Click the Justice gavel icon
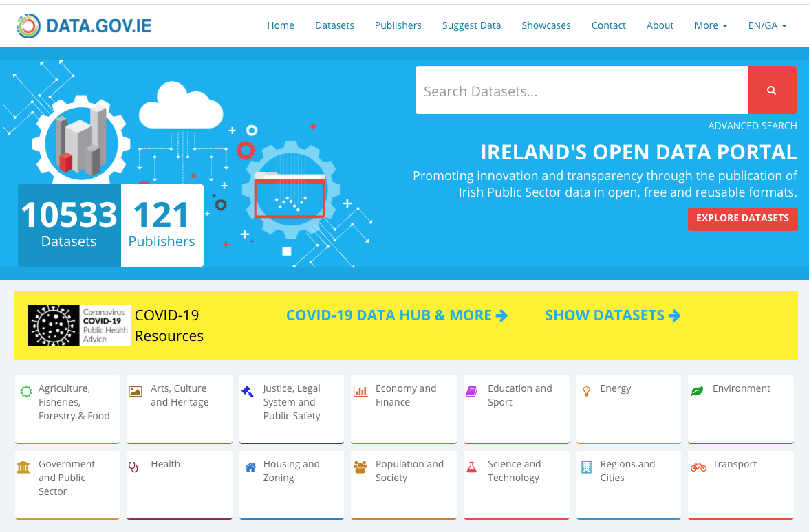Screen dimensions: 809x532 (x=248, y=391)
